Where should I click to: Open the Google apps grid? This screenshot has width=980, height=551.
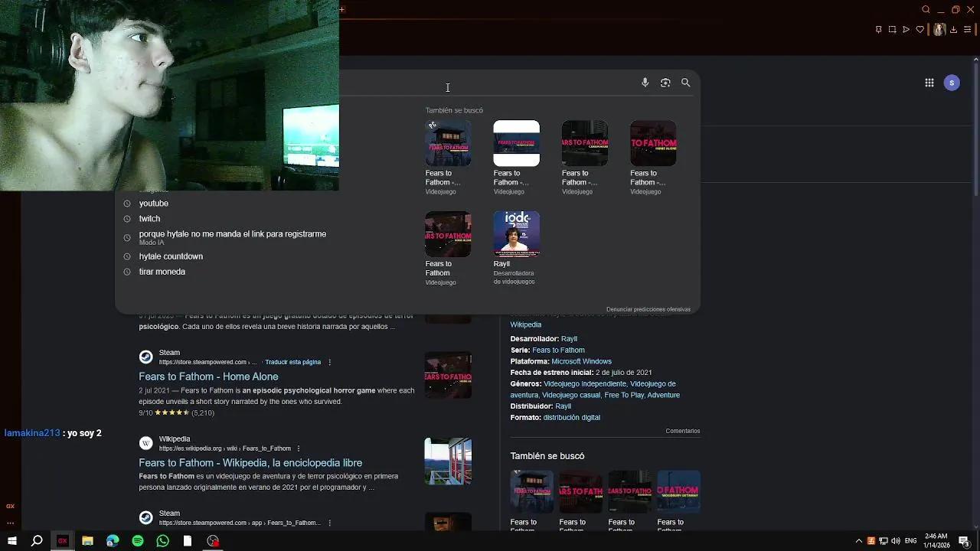929,83
